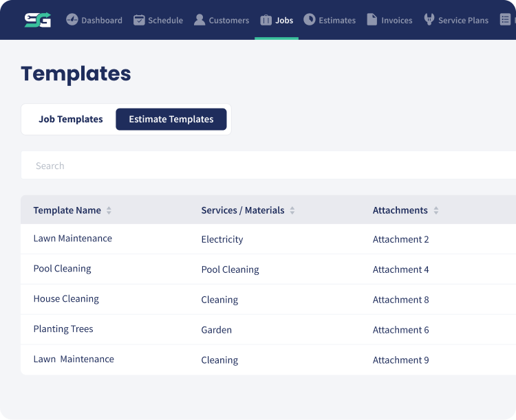Select the Estimate Templates tab
The image size is (516, 420).
pos(171,119)
